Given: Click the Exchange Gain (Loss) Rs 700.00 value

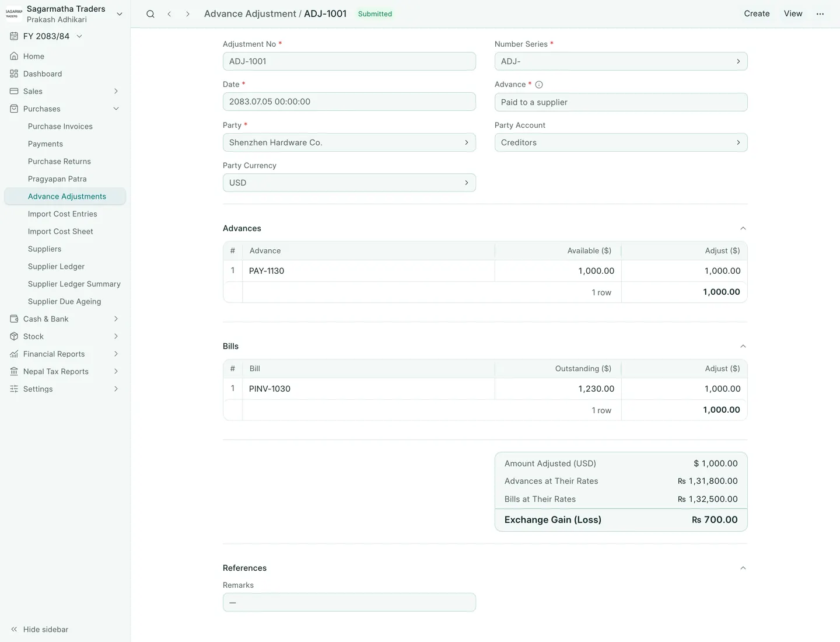Looking at the screenshot, I should (715, 520).
